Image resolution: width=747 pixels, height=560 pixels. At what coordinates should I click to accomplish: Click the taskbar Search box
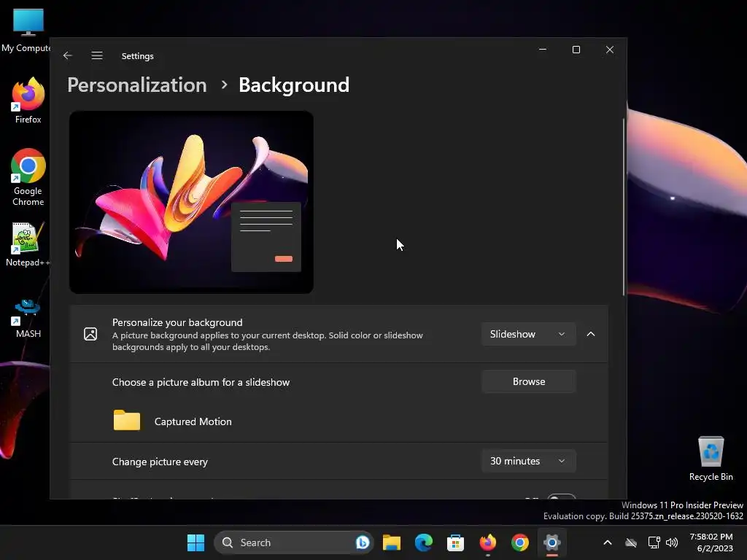pyautogui.click(x=294, y=542)
